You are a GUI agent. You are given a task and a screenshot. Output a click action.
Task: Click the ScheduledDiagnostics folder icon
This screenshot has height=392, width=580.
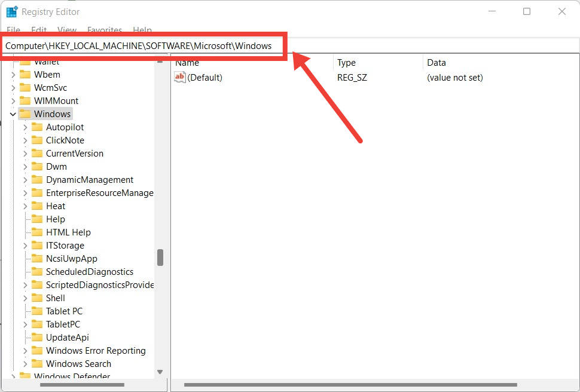[x=37, y=272]
